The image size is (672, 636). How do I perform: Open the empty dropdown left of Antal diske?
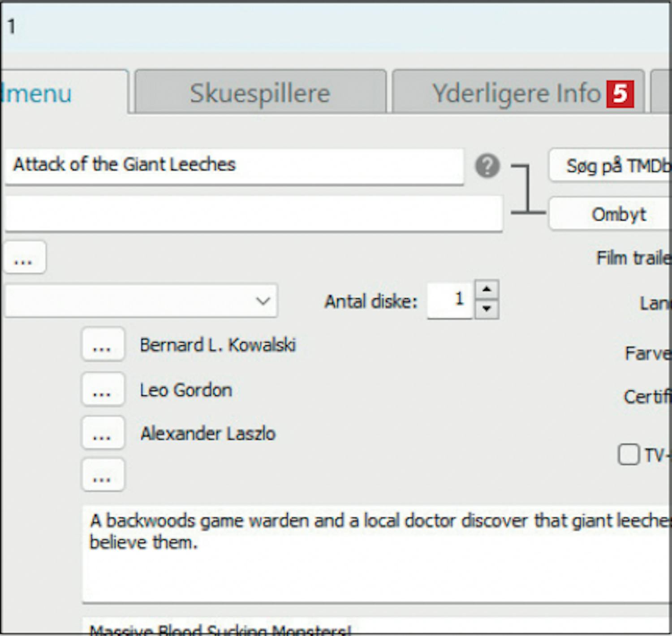141,301
